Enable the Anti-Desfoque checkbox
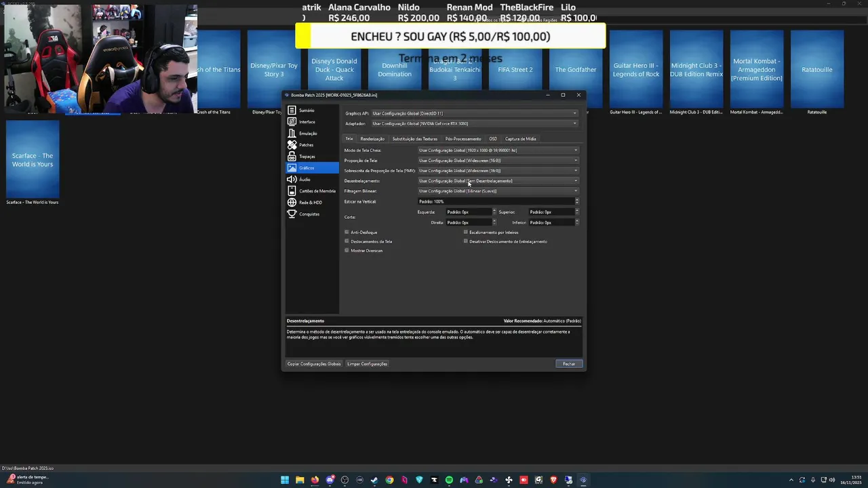868x488 pixels. [347, 232]
